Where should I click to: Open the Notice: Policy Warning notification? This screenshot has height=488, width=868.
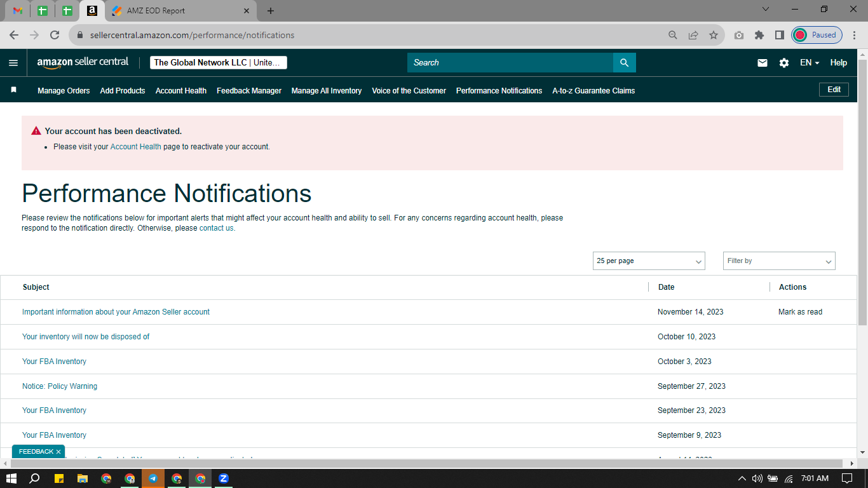tap(60, 386)
